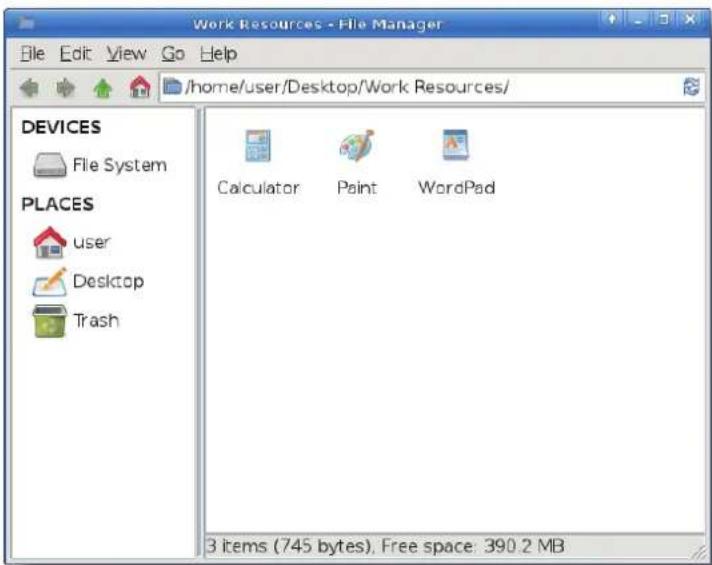Close the File Manager window
The image size is (712, 565).
689,19
